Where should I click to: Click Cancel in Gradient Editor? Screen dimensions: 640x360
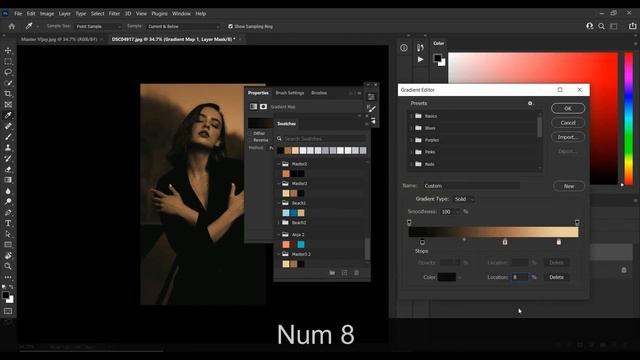568,122
